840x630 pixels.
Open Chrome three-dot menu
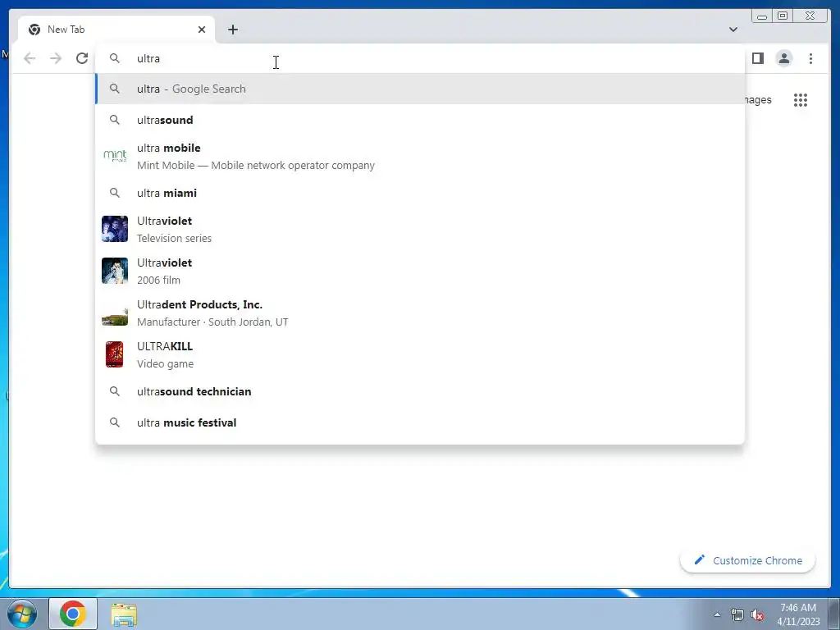810,58
